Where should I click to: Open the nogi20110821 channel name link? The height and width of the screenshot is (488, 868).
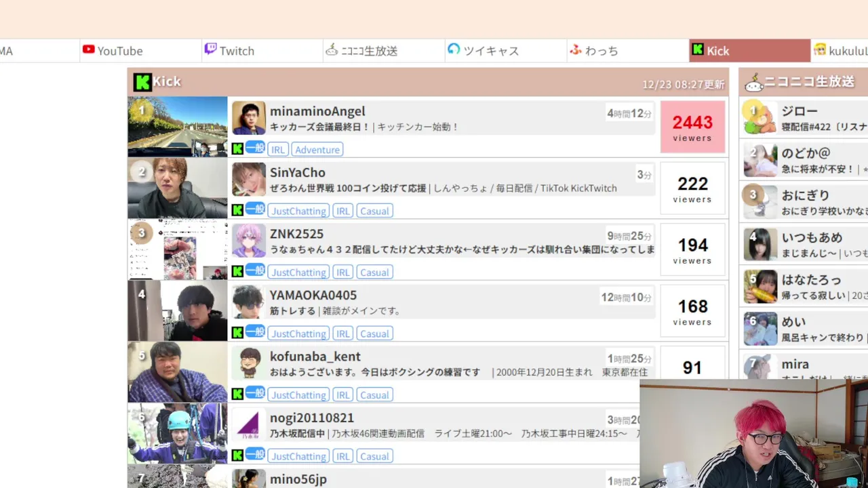tap(312, 418)
